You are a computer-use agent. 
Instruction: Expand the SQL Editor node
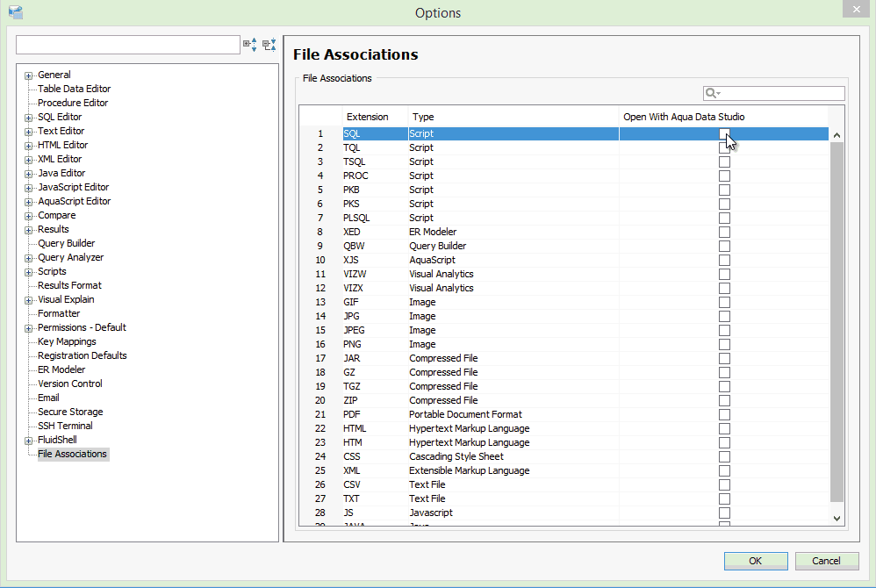pos(28,118)
